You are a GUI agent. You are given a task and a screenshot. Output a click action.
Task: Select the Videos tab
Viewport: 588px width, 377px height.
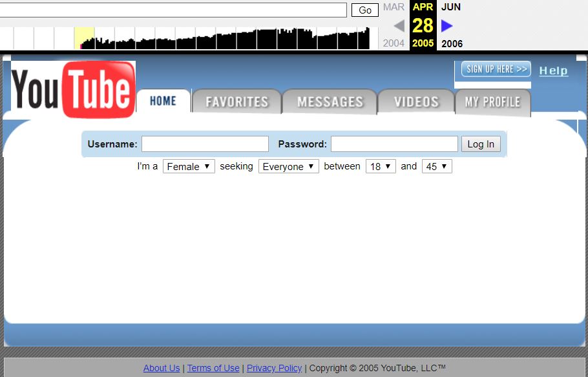(416, 102)
